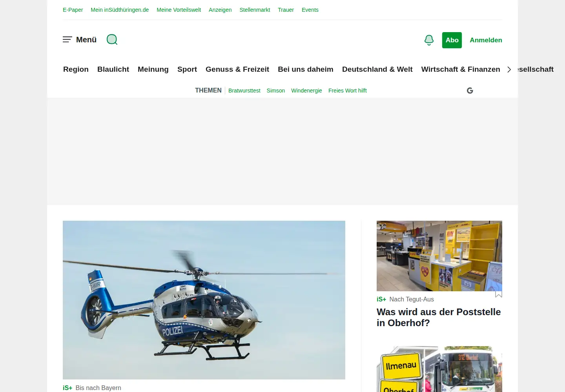The height and width of the screenshot is (392, 565).
Task: Click the 'Bis nach Bayern' kicker text
Action: point(98,388)
